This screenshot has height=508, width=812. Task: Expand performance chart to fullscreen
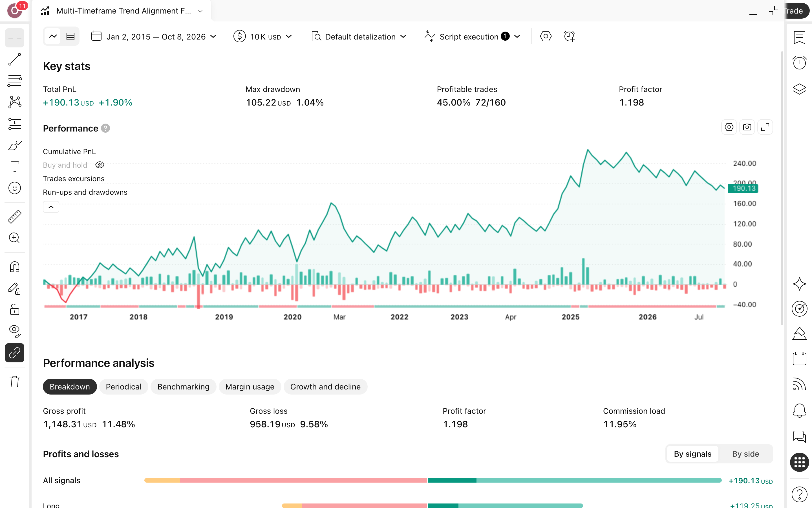coord(765,127)
